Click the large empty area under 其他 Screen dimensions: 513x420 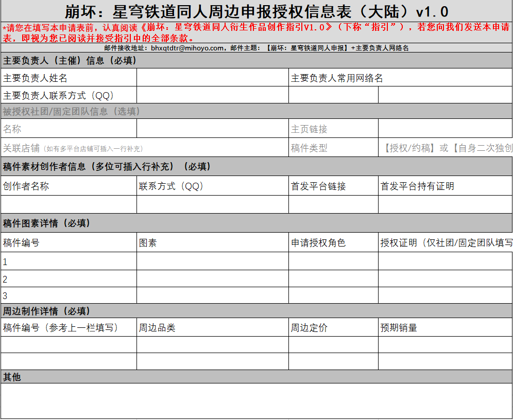point(256,401)
